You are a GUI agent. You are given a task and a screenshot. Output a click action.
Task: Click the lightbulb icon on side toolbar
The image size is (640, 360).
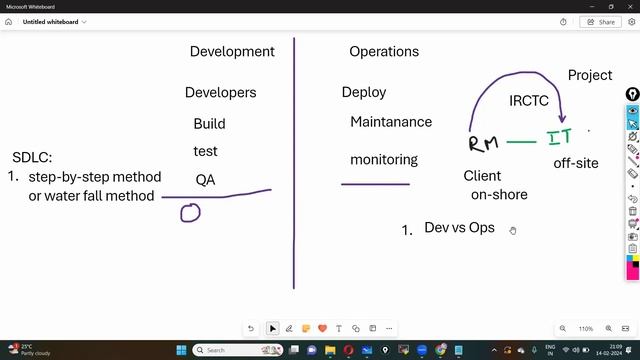[x=632, y=94]
